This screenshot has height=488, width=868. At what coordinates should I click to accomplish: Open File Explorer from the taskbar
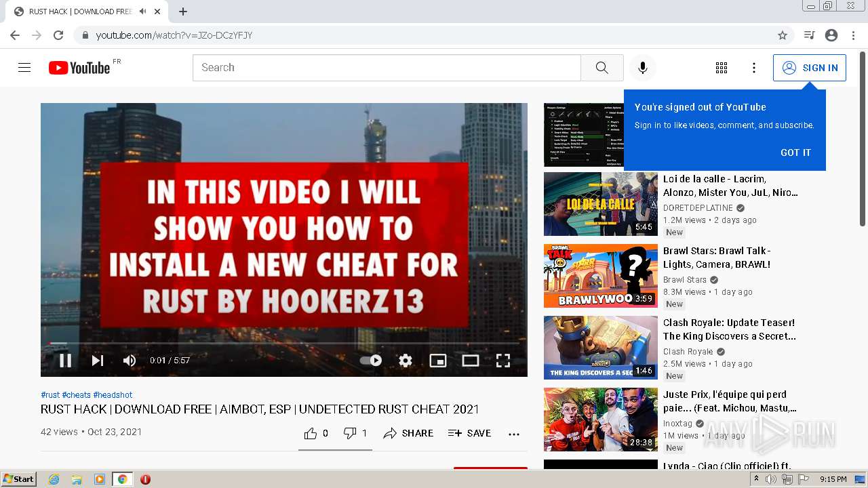tap(77, 479)
